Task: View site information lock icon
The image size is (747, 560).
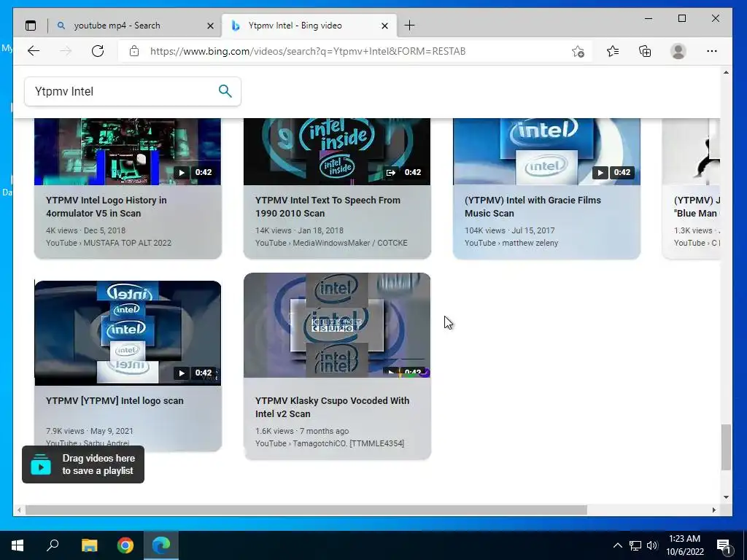Action: 134,51
